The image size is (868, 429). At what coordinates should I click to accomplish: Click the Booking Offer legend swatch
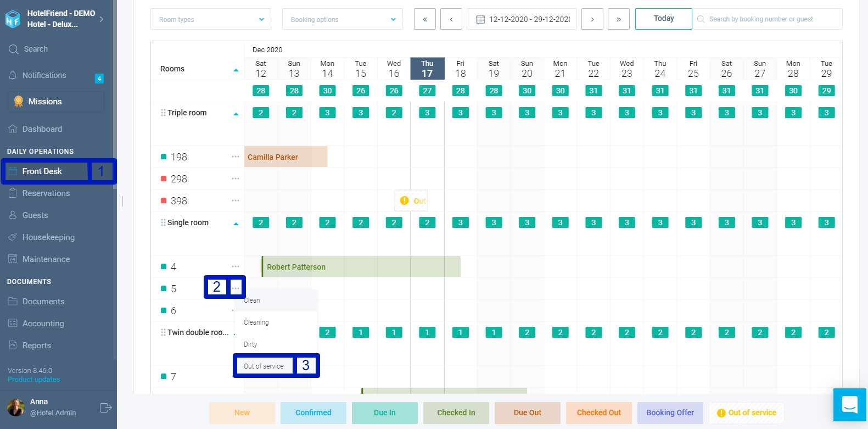[x=670, y=413]
